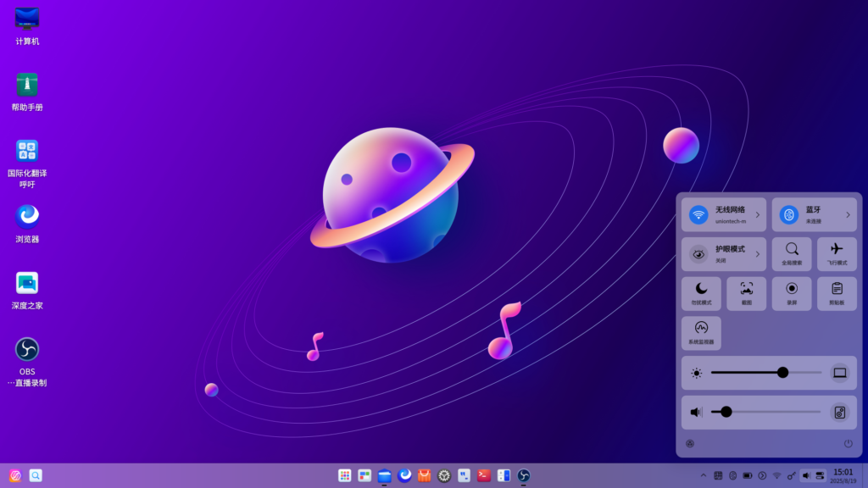This screenshot has width=868, height=488.
Task: Open the terminal icon in the taskbar
Action: click(484, 476)
